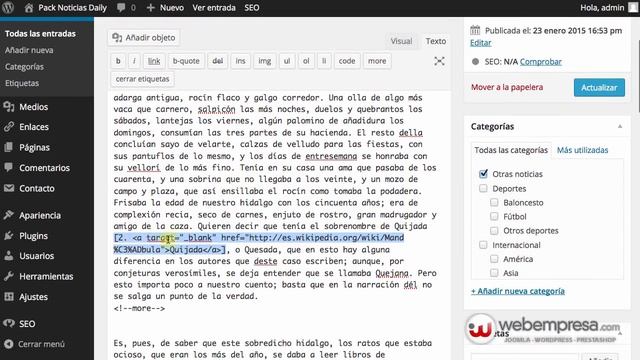Viewport: 640px width, 360px height.
Task: Open Añadir nueva in sidebar
Action: (x=29, y=50)
